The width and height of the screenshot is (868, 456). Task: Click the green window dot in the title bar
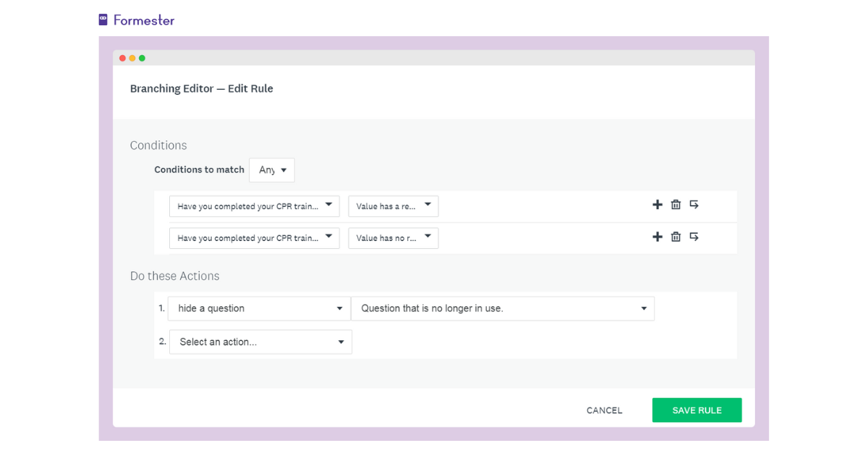click(142, 57)
